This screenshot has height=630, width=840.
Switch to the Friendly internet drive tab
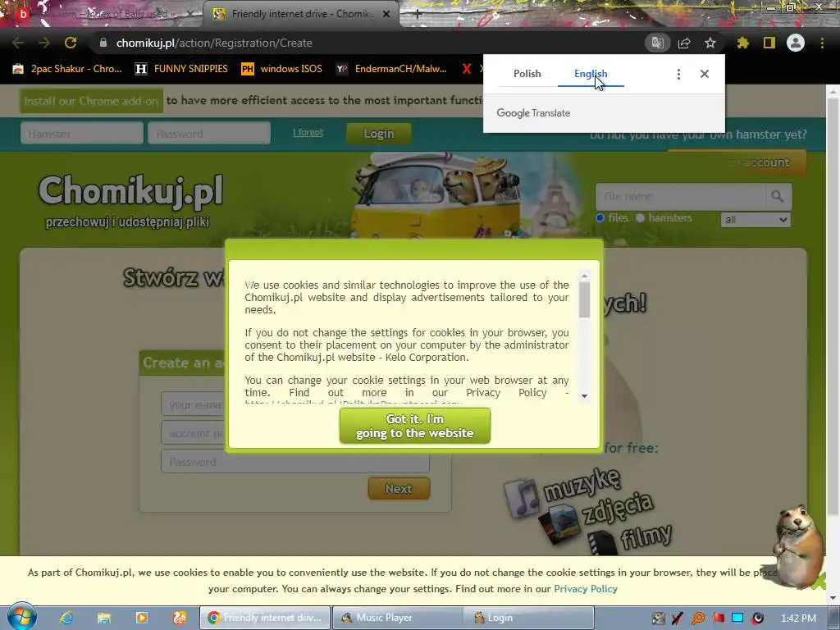(x=300, y=14)
